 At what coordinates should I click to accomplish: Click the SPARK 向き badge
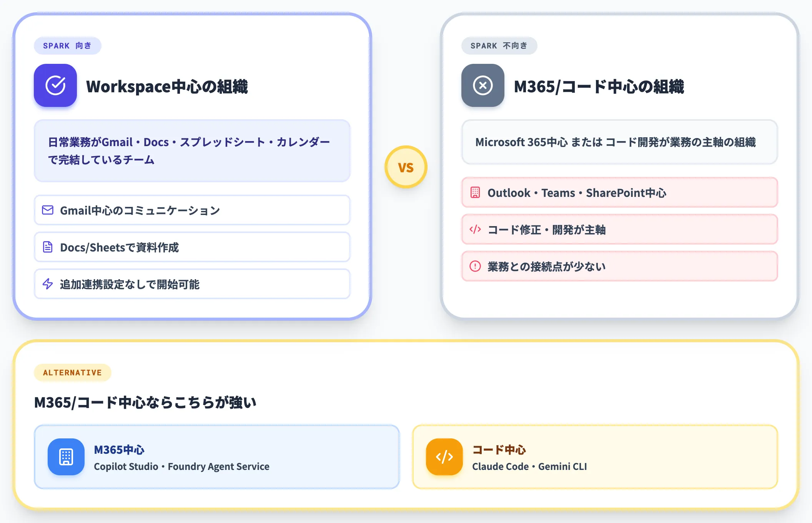67,46
